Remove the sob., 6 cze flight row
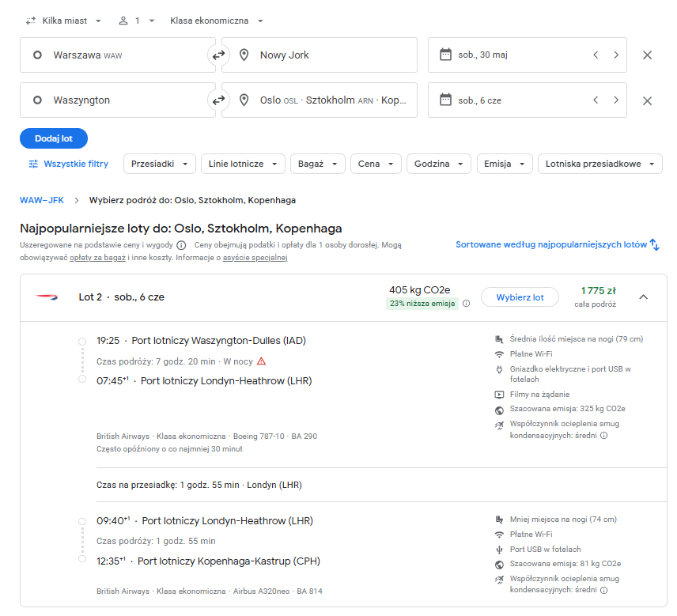Screen dimensions: 677x616 pyautogui.click(x=647, y=100)
